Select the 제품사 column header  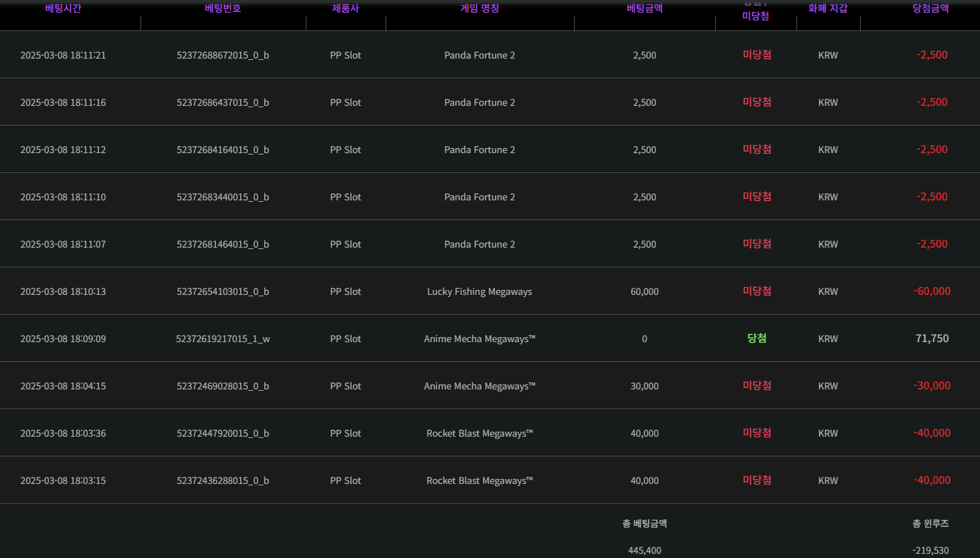coord(346,8)
